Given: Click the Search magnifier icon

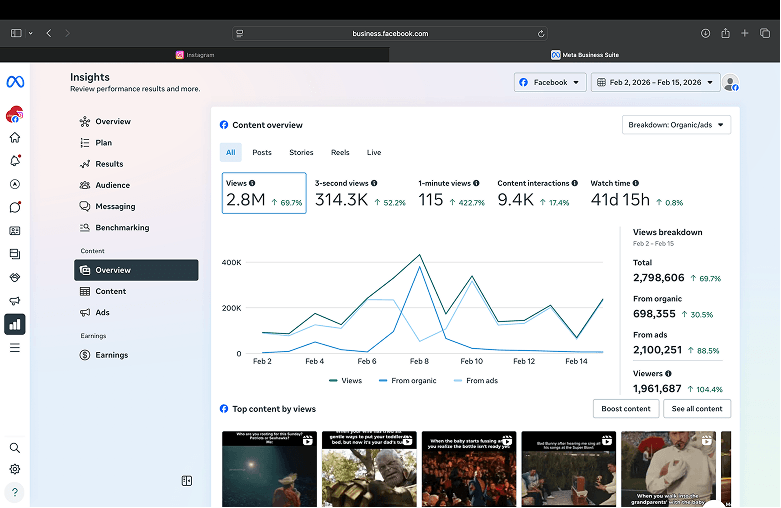Looking at the screenshot, I should coord(15,448).
